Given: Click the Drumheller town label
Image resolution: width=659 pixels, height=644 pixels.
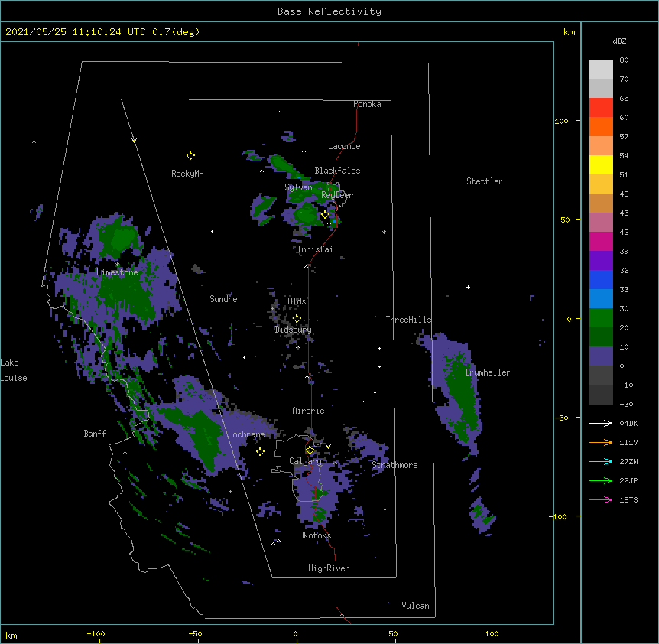Looking at the screenshot, I should pos(488,372).
